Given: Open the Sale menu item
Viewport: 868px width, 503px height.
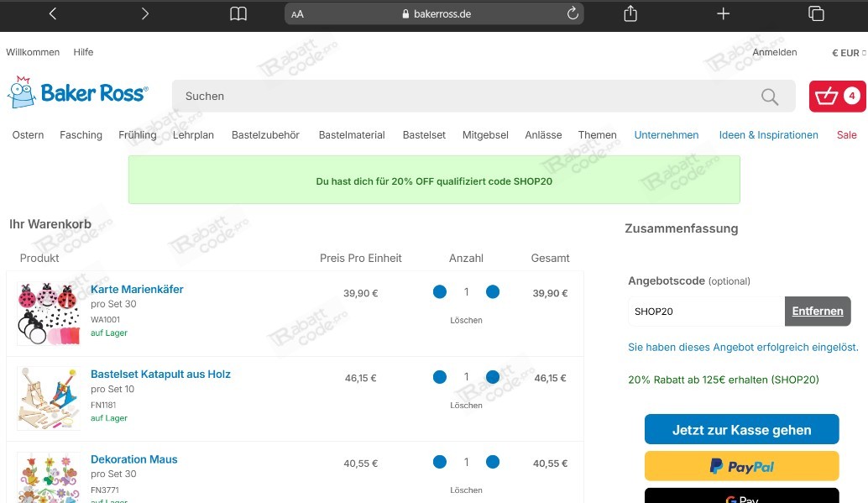Looking at the screenshot, I should [846, 134].
